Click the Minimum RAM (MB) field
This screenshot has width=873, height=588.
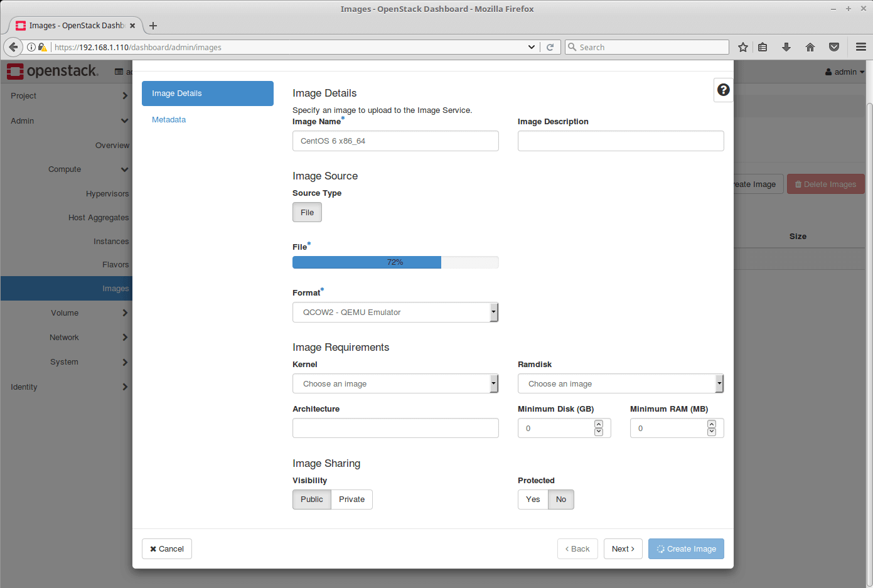tap(677, 428)
